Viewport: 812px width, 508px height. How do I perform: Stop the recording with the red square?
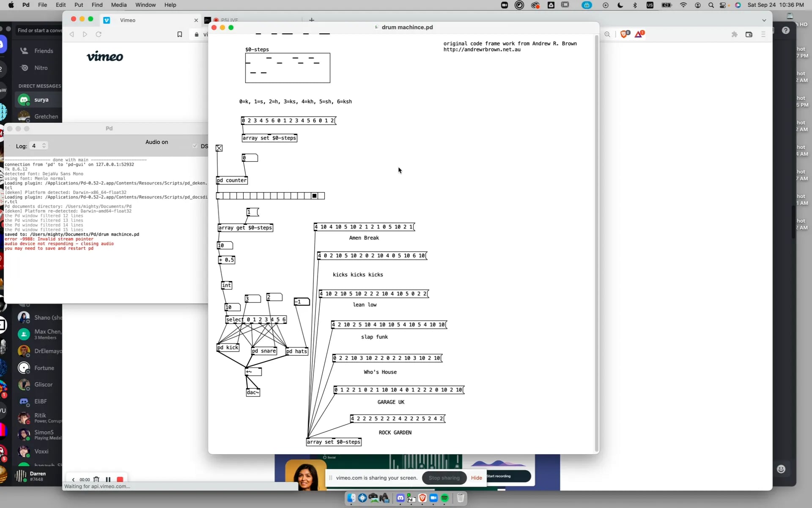pyautogui.click(x=120, y=479)
